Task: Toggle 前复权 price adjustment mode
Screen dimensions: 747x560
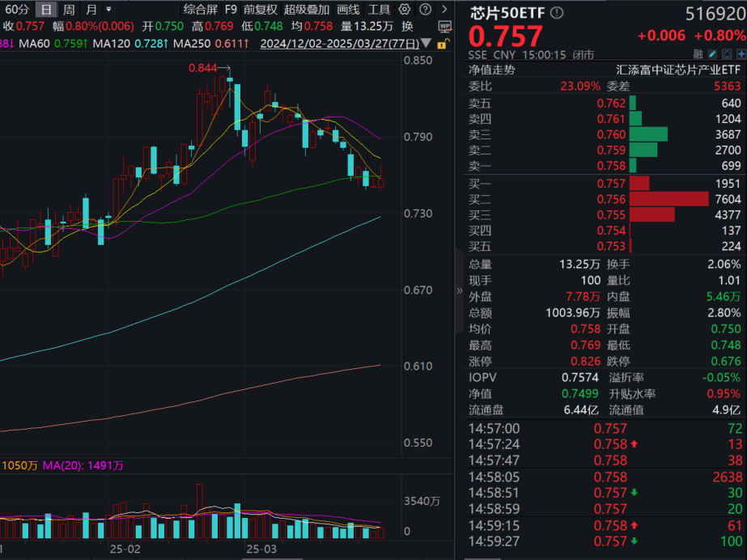Action: tap(260, 10)
